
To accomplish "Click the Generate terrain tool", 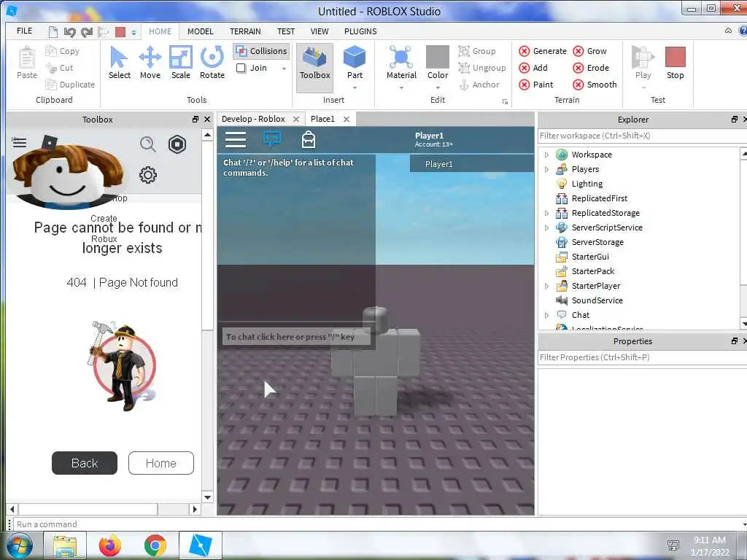I will click(x=543, y=51).
